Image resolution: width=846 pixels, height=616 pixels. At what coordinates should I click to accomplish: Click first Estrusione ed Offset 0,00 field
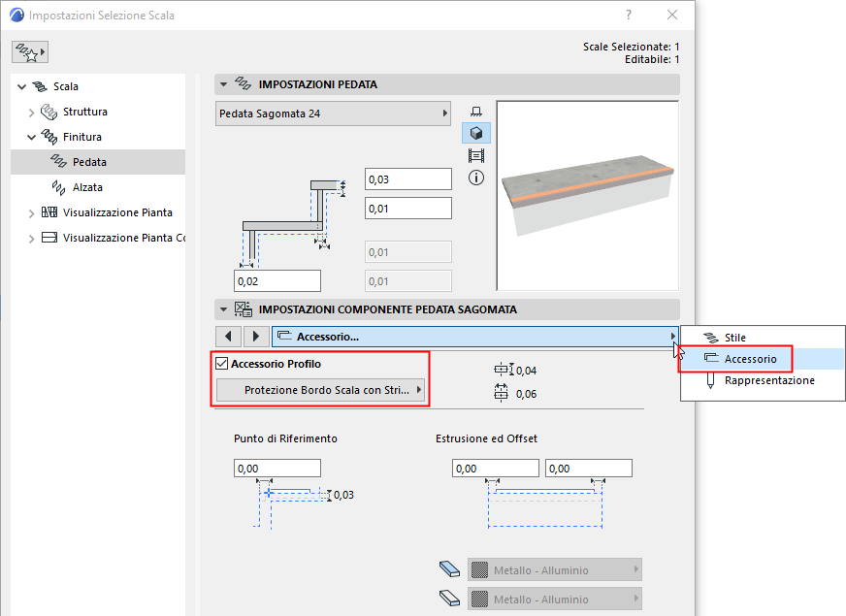coord(496,469)
